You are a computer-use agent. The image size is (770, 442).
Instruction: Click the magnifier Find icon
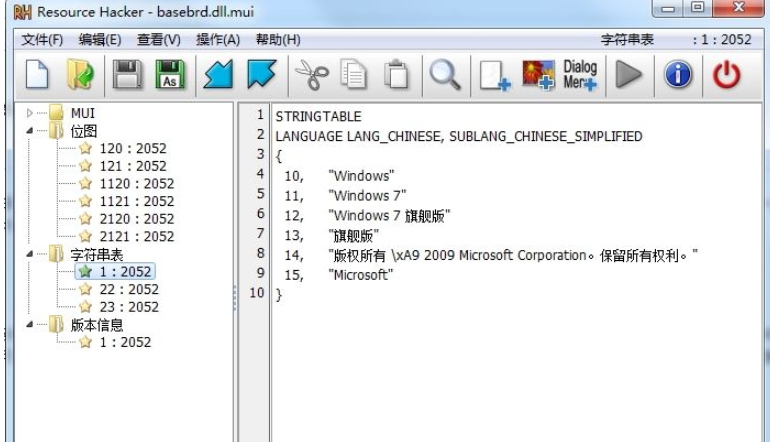(443, 75)
